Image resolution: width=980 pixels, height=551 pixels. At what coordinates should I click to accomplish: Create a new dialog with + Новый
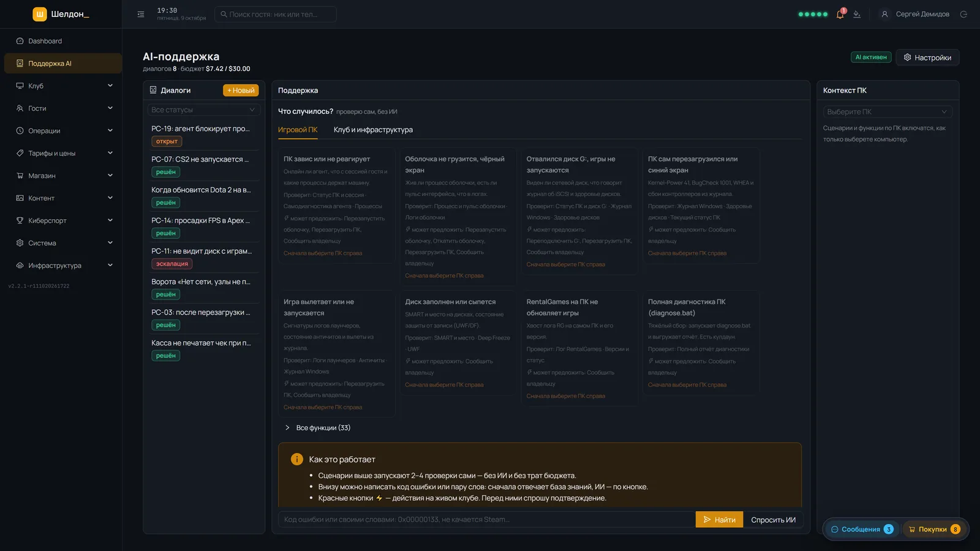(x=241, y=91)
